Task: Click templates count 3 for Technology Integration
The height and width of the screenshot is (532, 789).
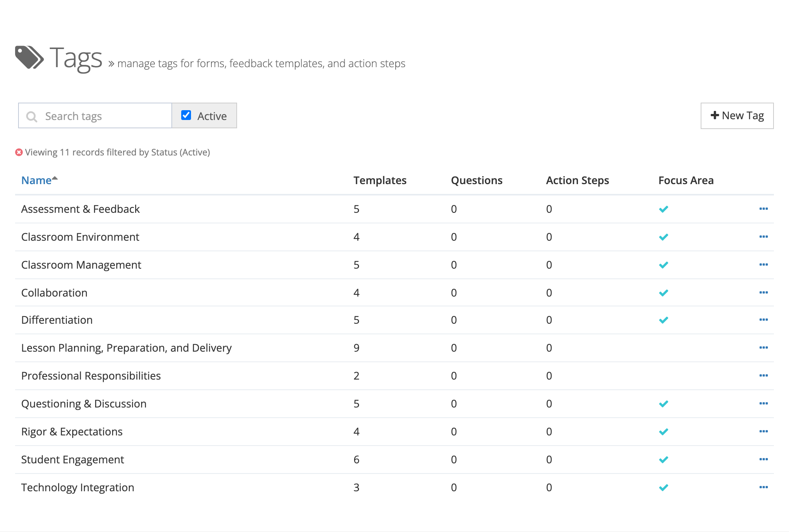Action: point(356,487)
